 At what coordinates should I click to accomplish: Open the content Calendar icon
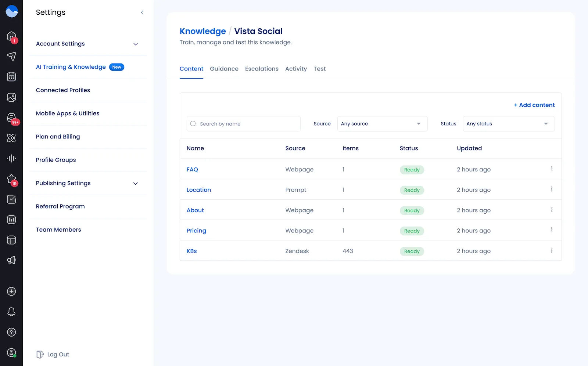click(11, 77)
